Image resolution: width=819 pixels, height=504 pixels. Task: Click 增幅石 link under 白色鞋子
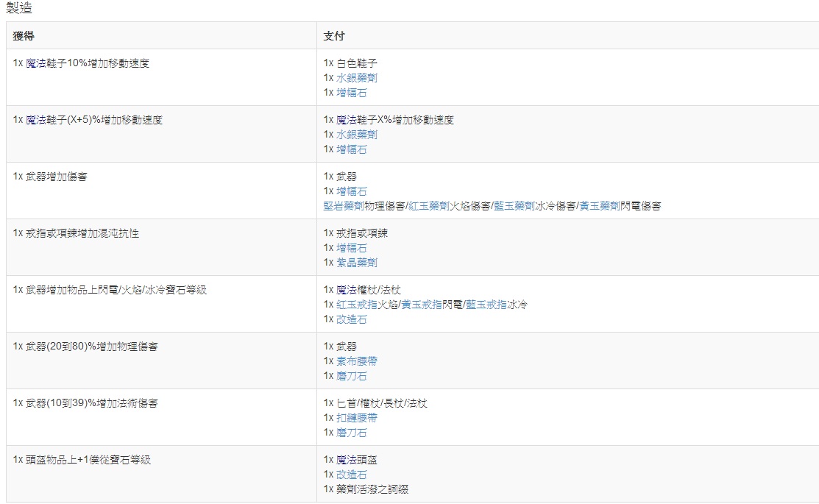[351, 93]
